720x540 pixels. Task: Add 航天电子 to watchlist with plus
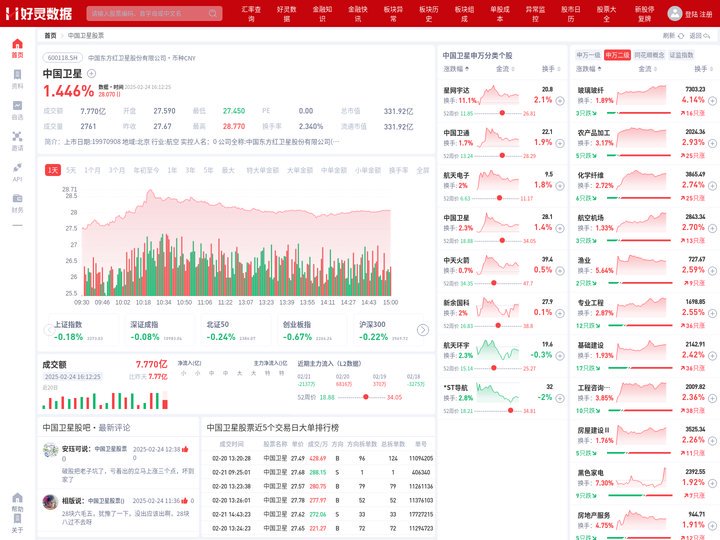pos(560,186)
